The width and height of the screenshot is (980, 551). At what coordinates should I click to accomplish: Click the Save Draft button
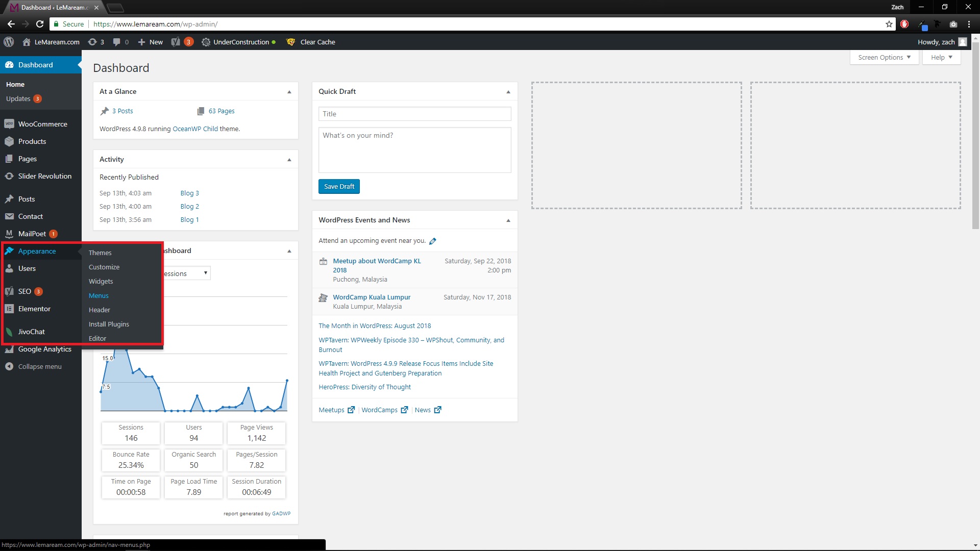pyautogui.click(x=339, y=186)
